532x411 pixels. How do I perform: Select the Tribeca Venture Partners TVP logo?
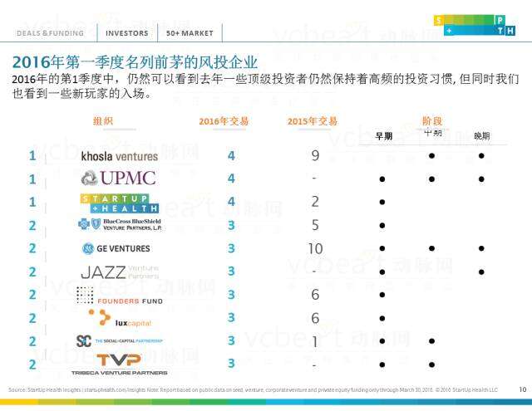119,363
